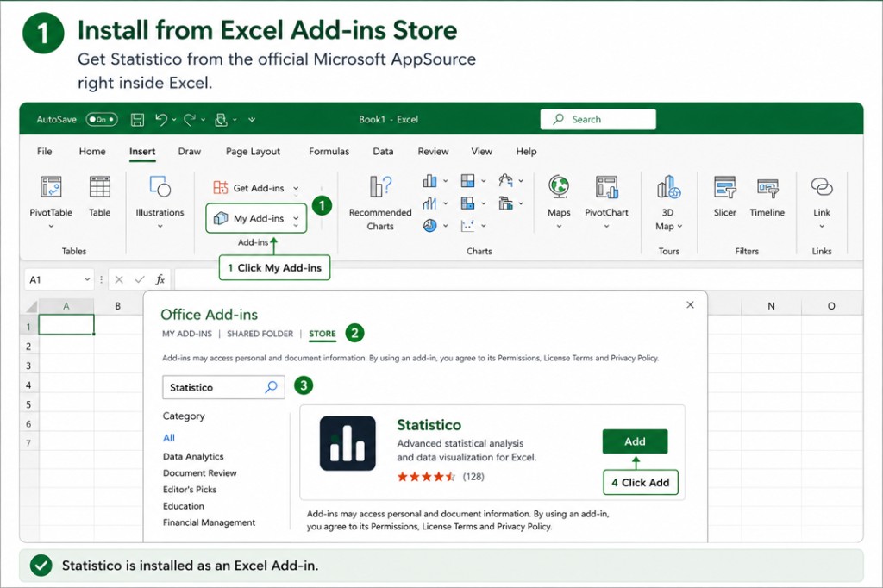Expand the Link dropdown chevron

point(822,227)
